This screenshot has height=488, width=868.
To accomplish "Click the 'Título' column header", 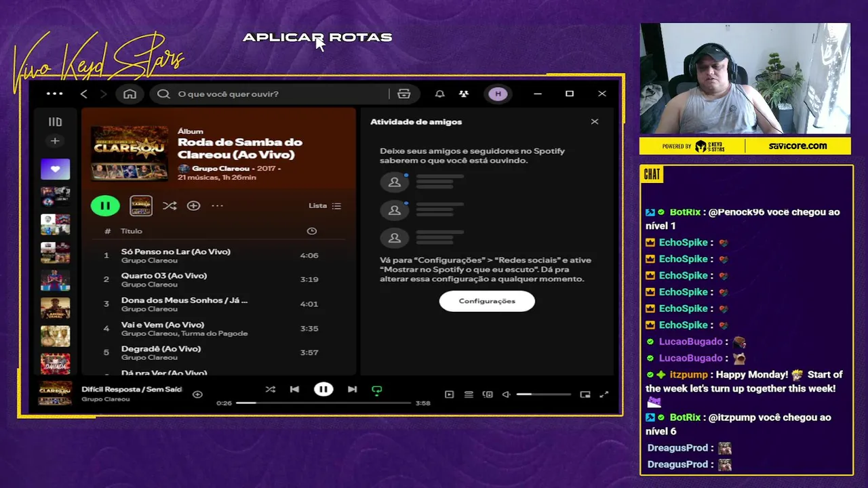I will [x=132, y=231].
